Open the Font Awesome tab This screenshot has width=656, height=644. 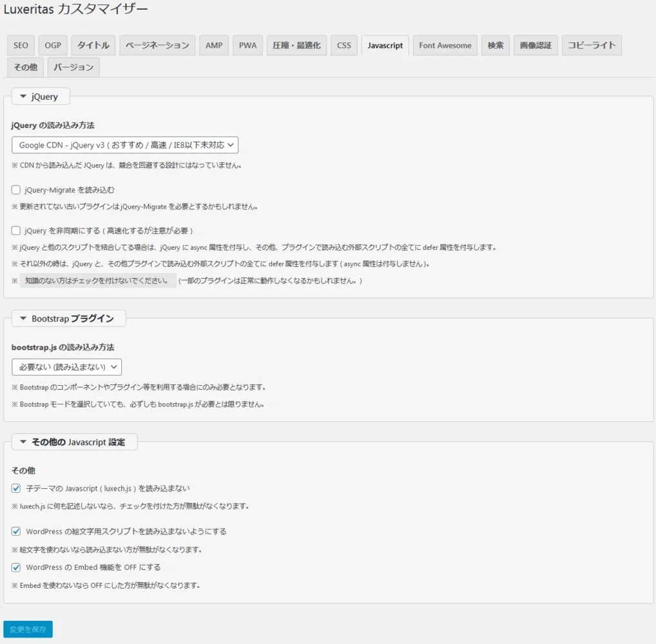click(x=445, y=46)
